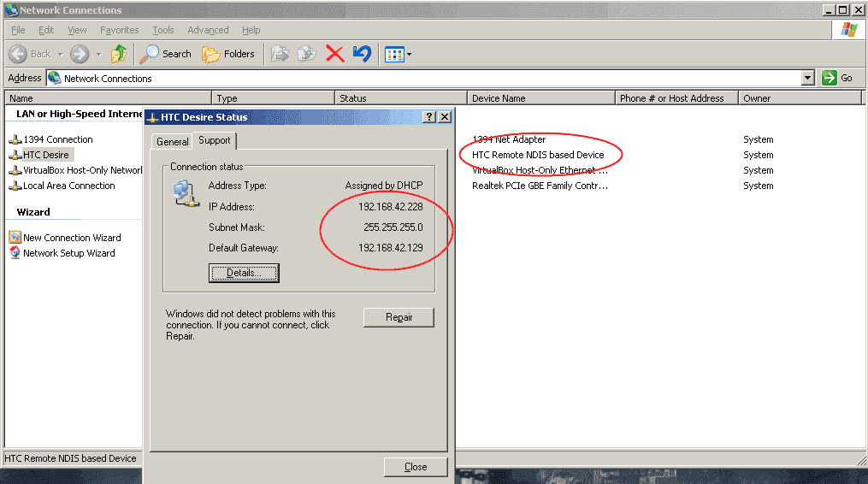
Task: Click 'System' owner of Realtek row
Action: coord(759,186)
